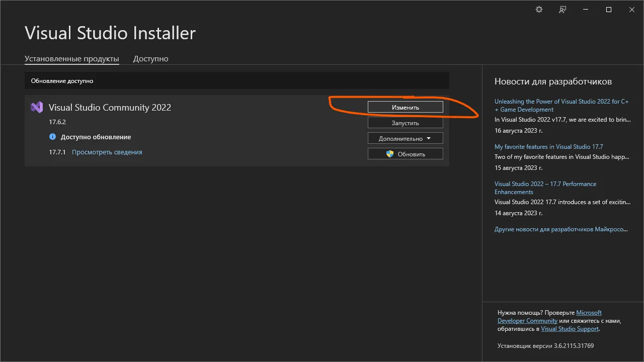Maximize the installer window
The width and height of the screenshot is (644, 362).
pyautogui.click(x=609, y=10)
